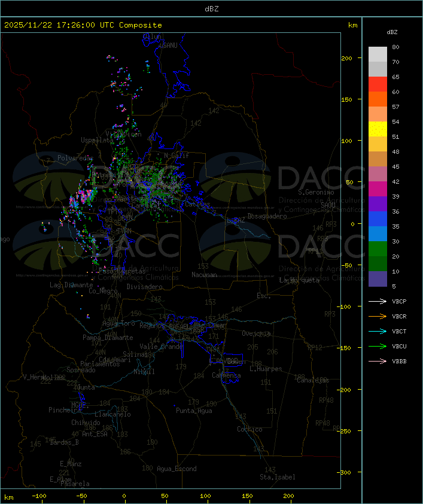Click the S.Geronimo place label
This screenshot has height=504, width=423.
[316, 192]
